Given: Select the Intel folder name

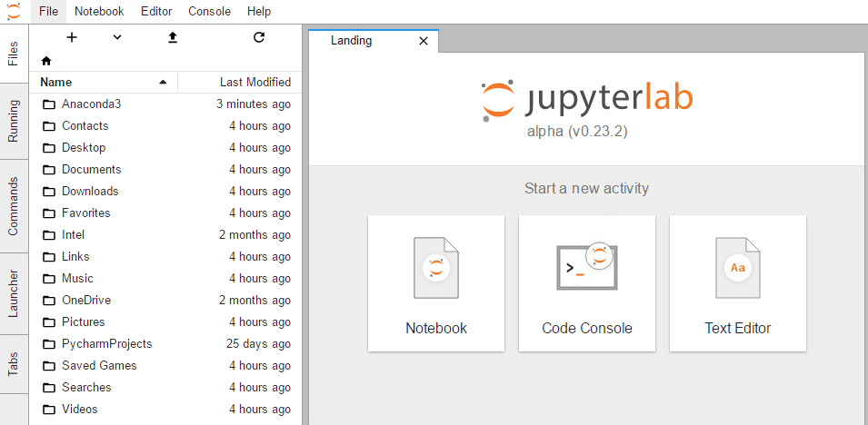Looking at the screenshot, I should (x=73, y=234).
